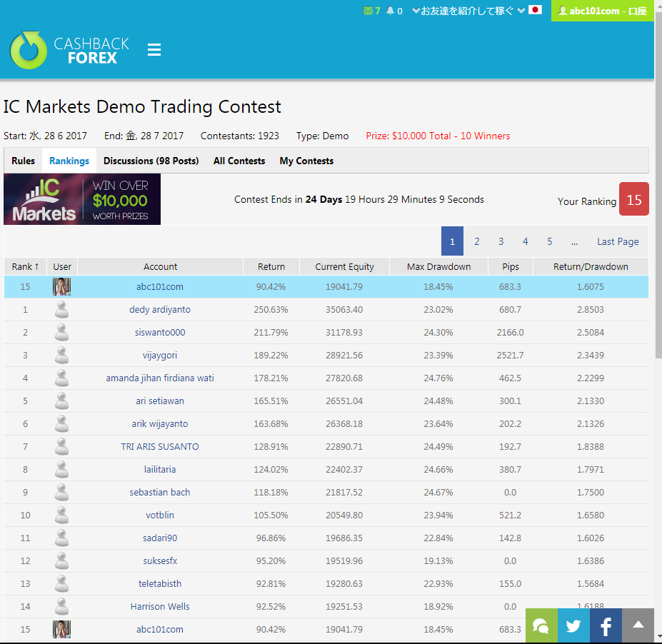Sort table by Return column header
Viewport: 662px width, 644px height.
271,267
